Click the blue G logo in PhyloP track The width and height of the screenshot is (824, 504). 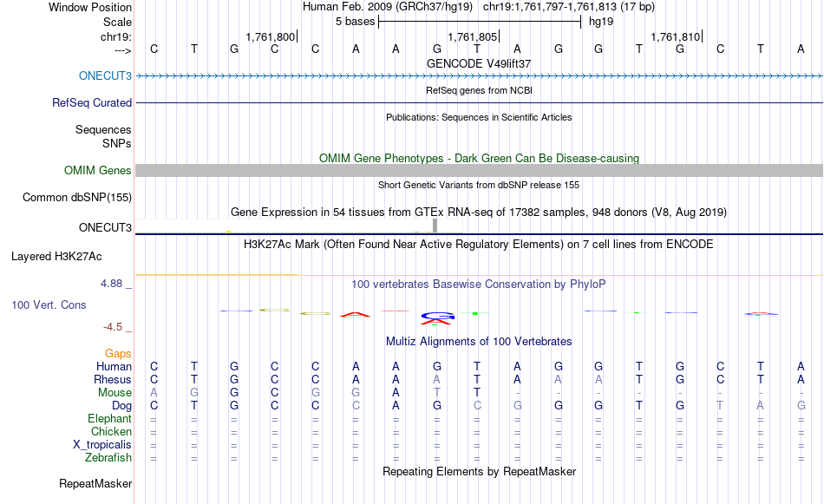click(x=438, y=316)
